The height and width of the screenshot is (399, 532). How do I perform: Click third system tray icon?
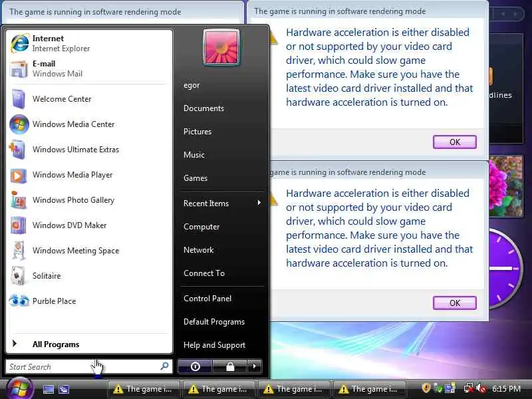coord(451,388)
